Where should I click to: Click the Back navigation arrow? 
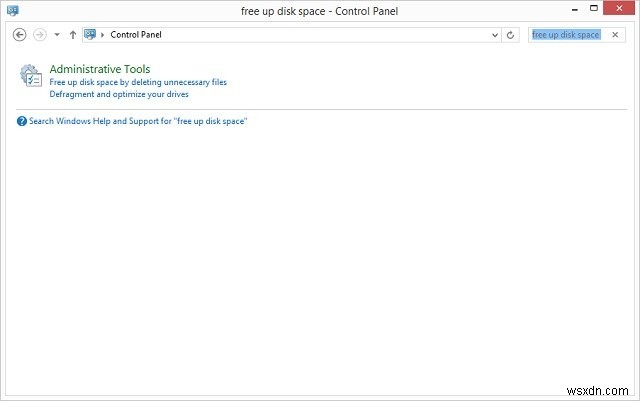click(x=20, y=34)
